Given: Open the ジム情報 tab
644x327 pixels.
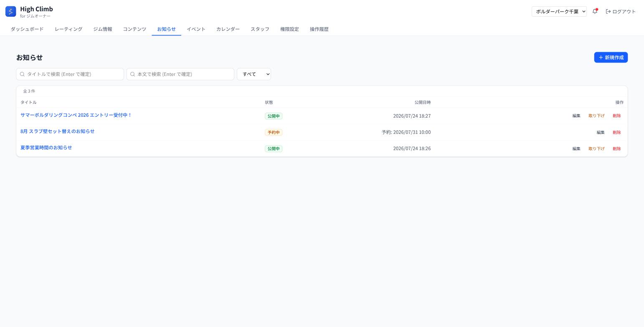Looking at the screenshot, I should click(103, 29).
